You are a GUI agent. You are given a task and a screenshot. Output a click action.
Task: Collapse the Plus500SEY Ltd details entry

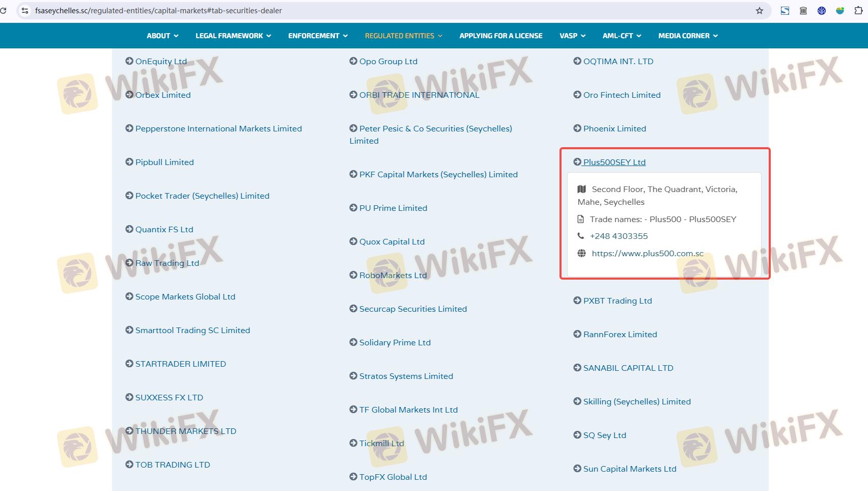(614, 162)
